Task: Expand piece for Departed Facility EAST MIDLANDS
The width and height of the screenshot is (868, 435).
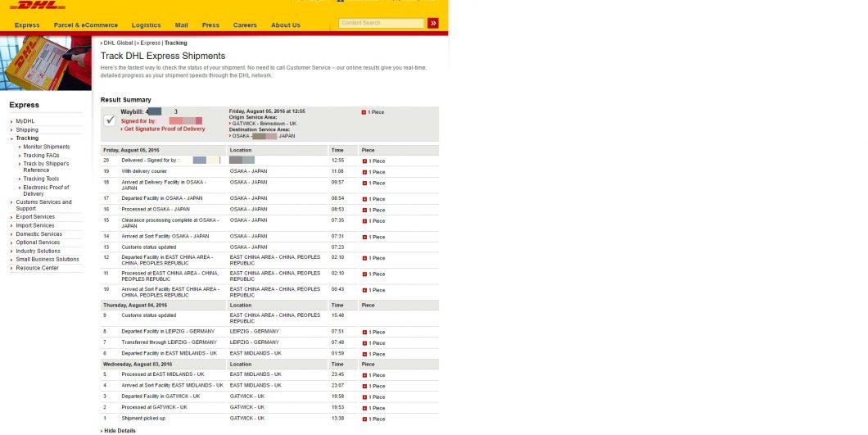Action: [x=364, y=354]
